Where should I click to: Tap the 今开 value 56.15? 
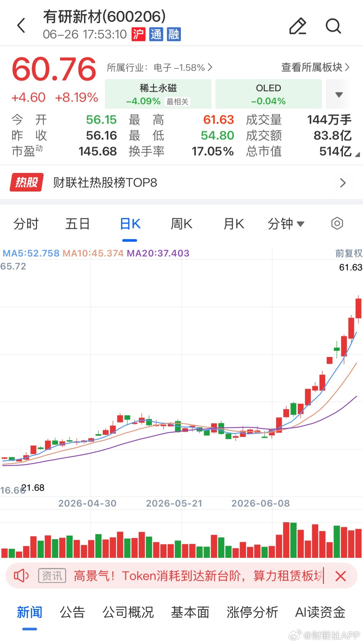101,120
